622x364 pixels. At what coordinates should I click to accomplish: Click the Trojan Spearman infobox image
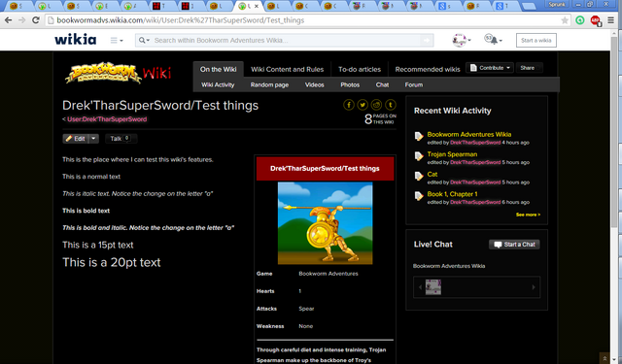point(325,223)
